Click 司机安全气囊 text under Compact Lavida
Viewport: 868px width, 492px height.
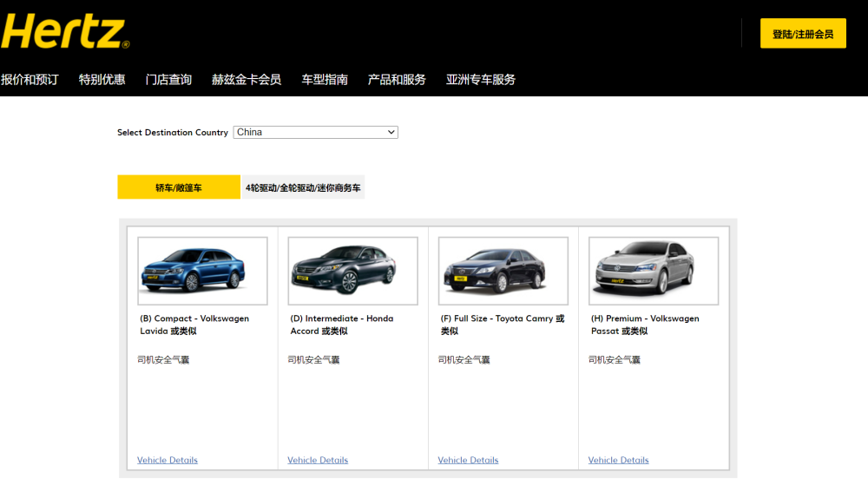pyautogui.click(x=163, y=360)
